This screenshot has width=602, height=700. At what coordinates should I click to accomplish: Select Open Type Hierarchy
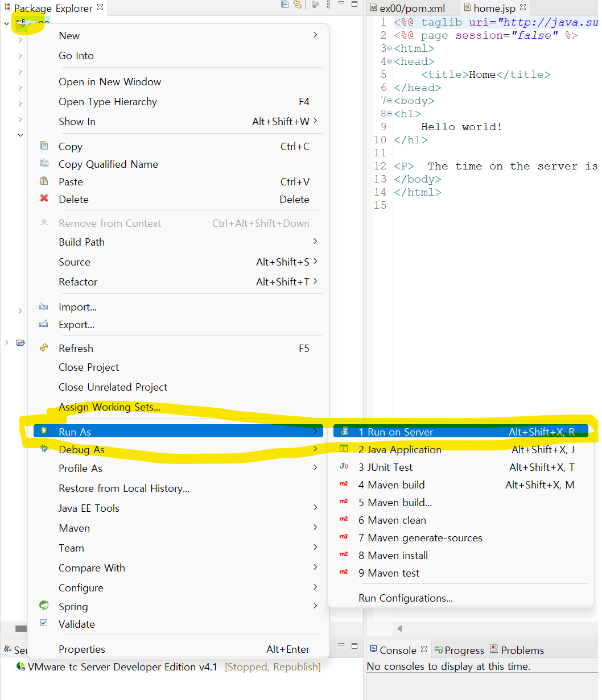[178, 101]
